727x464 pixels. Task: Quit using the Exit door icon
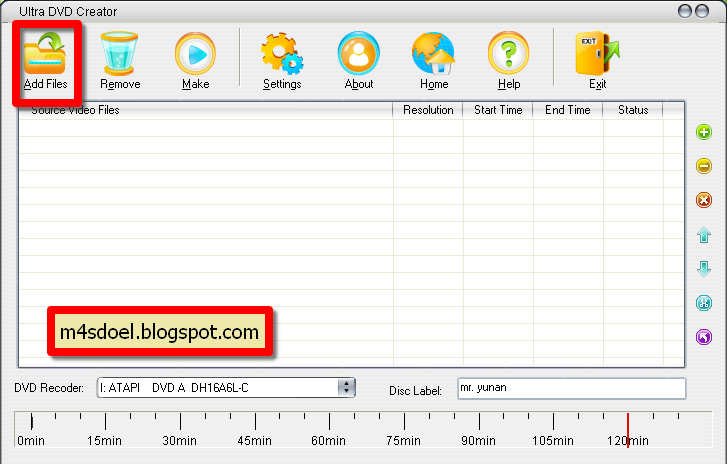(597, 54)
